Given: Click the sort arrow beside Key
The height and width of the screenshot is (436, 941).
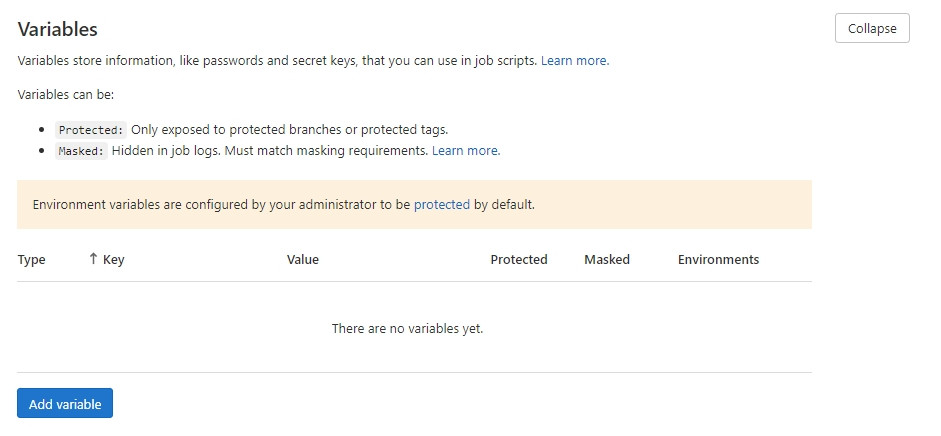Looking at the screenshot, I should click(93, 259).
